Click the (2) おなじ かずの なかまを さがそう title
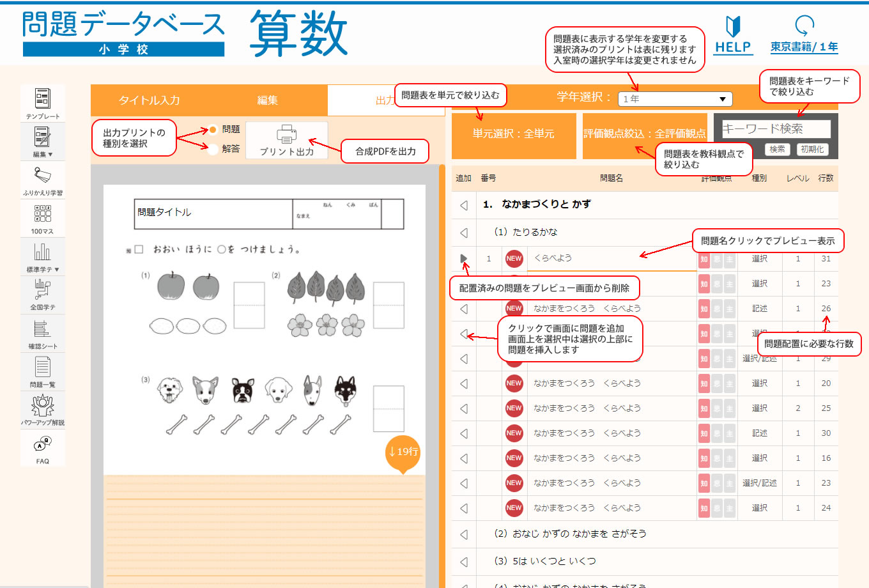This screenshot has height=588, width=869. [x=571, y=534]
